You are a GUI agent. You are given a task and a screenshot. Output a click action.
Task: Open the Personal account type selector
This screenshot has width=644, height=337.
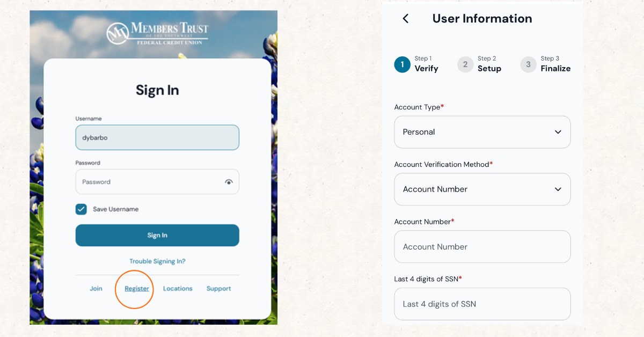[482, 132]
